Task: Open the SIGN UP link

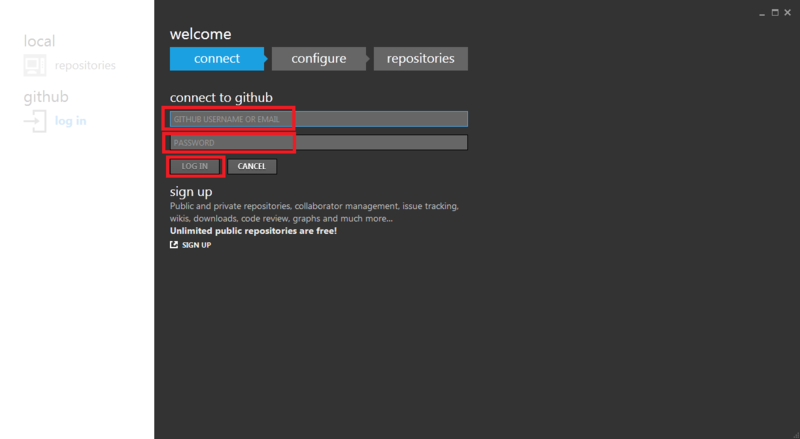Action: pyautogui.click(x=196, y=245)
